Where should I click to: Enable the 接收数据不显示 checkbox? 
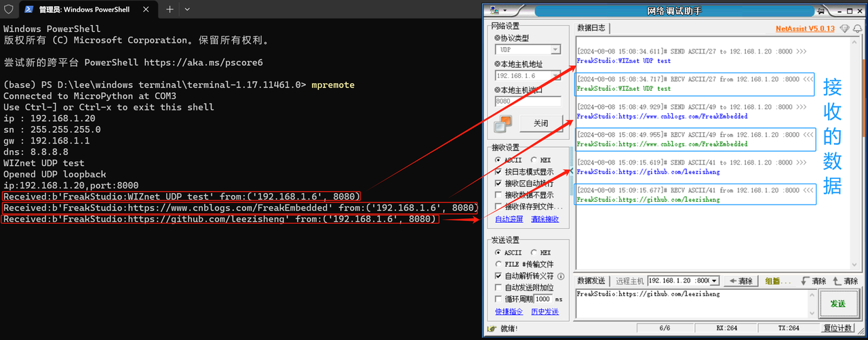coord(499,195)
